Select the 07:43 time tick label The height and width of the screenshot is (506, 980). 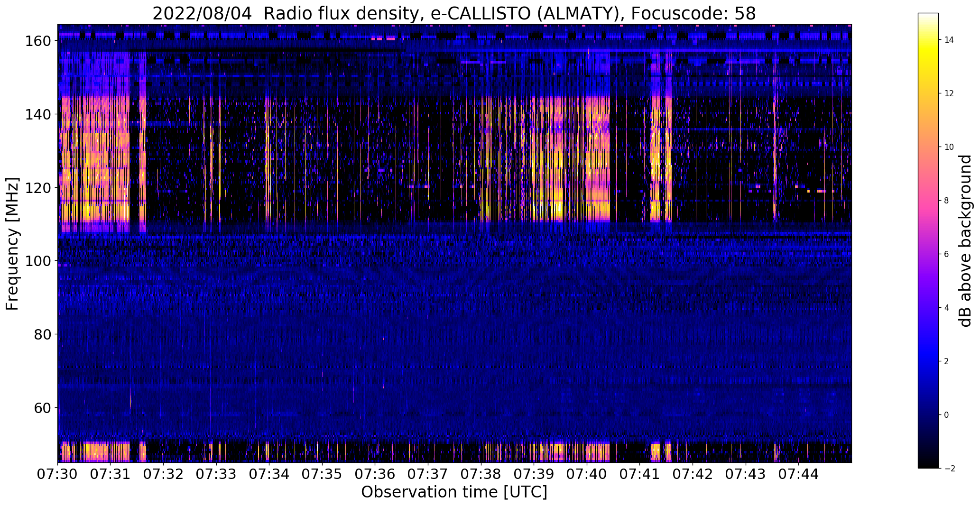click(x=746, y=474)
